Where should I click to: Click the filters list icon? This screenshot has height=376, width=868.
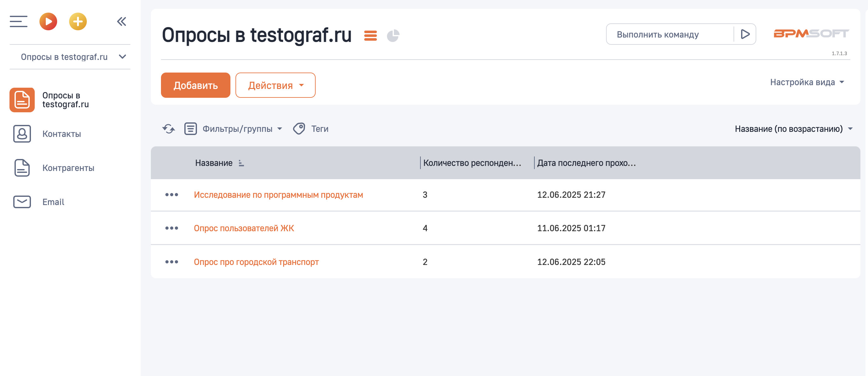[x=190, y=129]
